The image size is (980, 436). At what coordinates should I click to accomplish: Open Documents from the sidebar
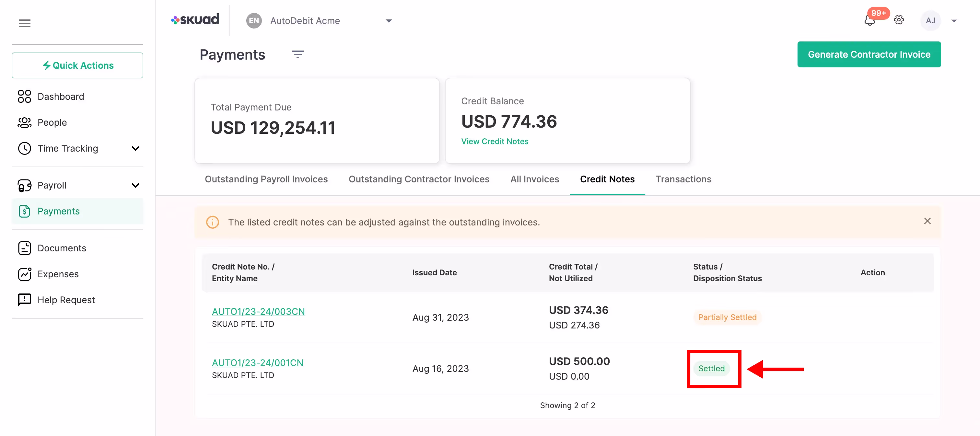coord(62,248)
